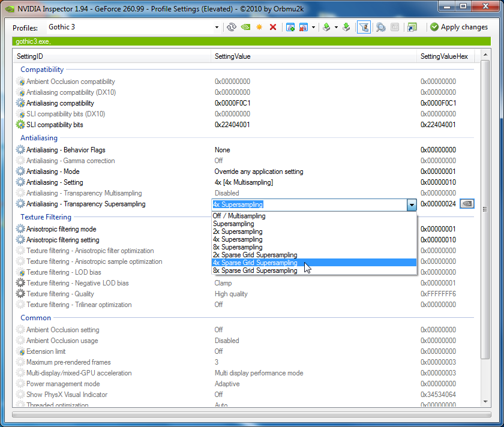Screen dimensions: 504x427
Task: Create a new profile with the sun icon
Action: tap(259, 27)
